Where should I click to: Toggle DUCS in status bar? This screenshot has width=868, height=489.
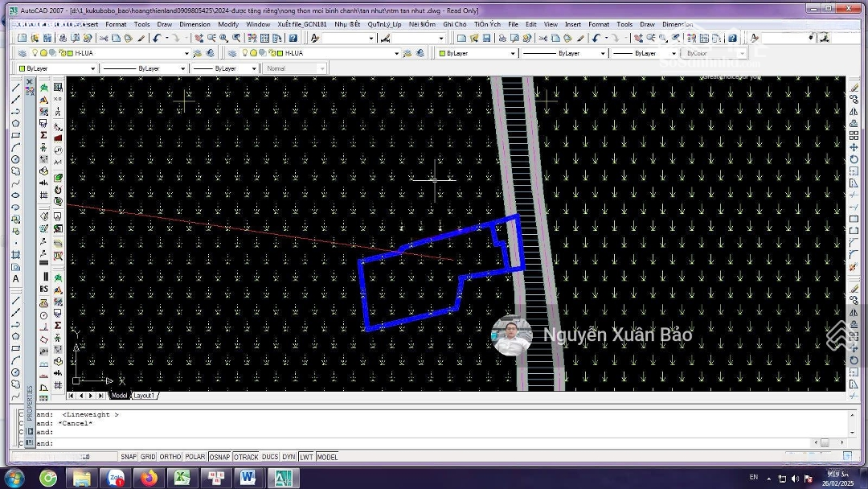click(x=269, y=457)
